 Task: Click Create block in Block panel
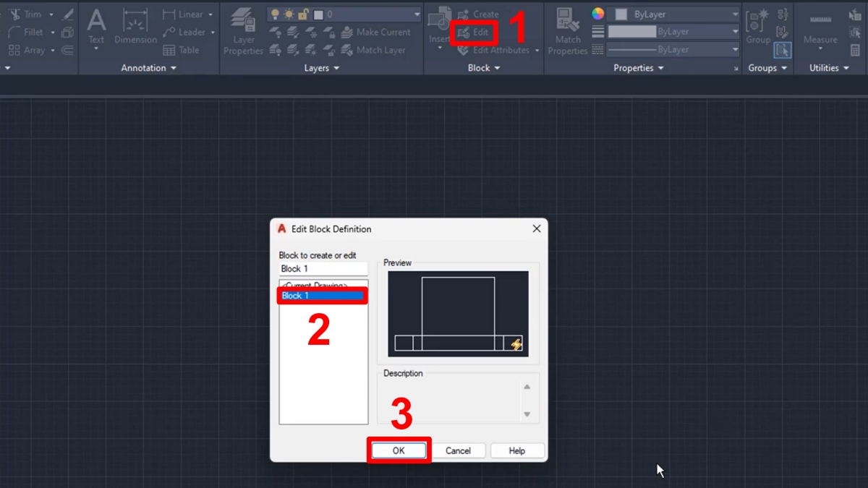point(478,14)
